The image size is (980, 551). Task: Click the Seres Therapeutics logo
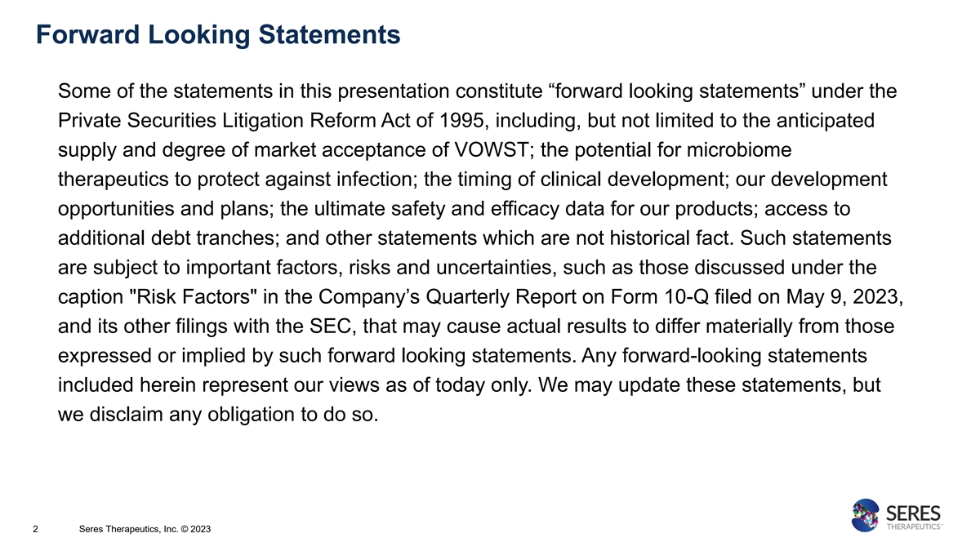pos(896,516)
